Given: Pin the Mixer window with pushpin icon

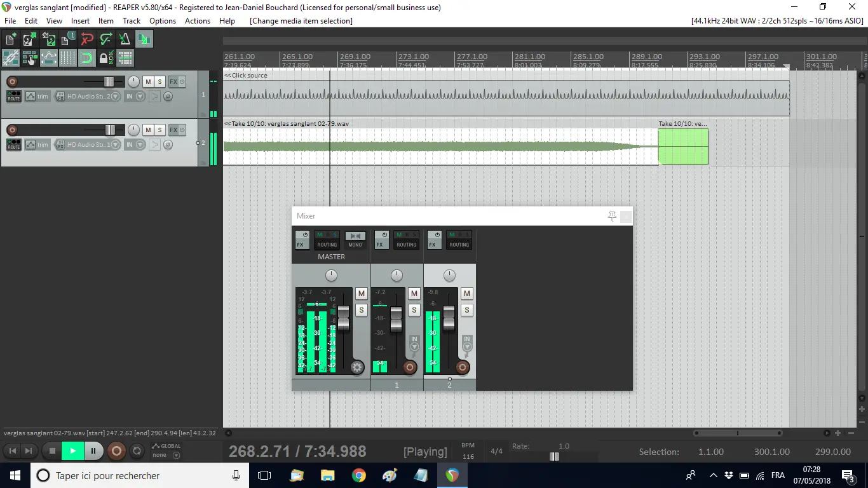Looking at the screenshot, I should [612, 216].
